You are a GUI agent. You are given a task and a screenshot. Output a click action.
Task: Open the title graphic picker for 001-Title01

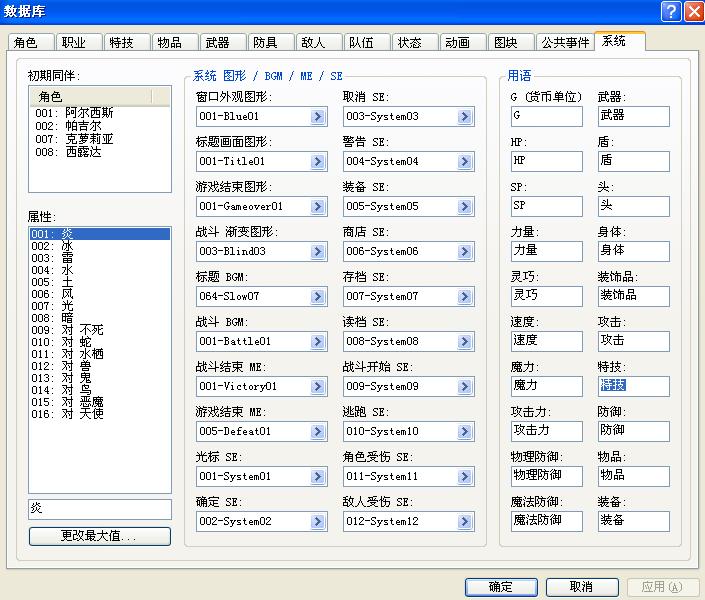tap(317, 161)
